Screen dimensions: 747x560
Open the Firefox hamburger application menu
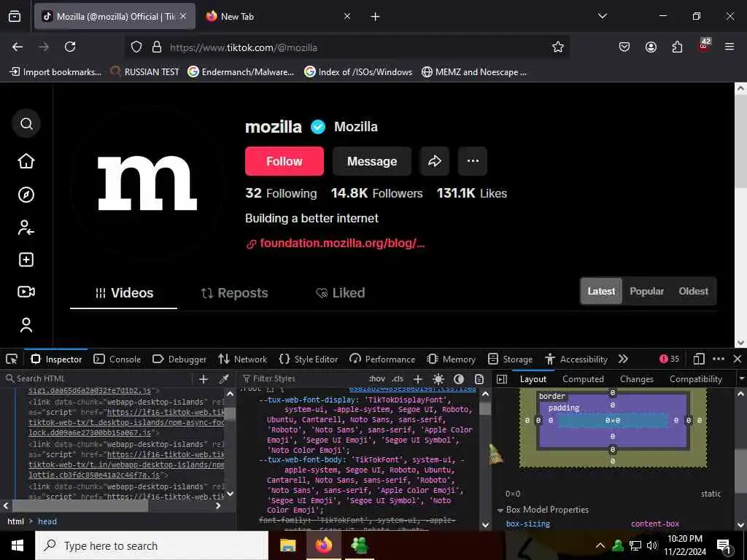[x=729, y=47]
